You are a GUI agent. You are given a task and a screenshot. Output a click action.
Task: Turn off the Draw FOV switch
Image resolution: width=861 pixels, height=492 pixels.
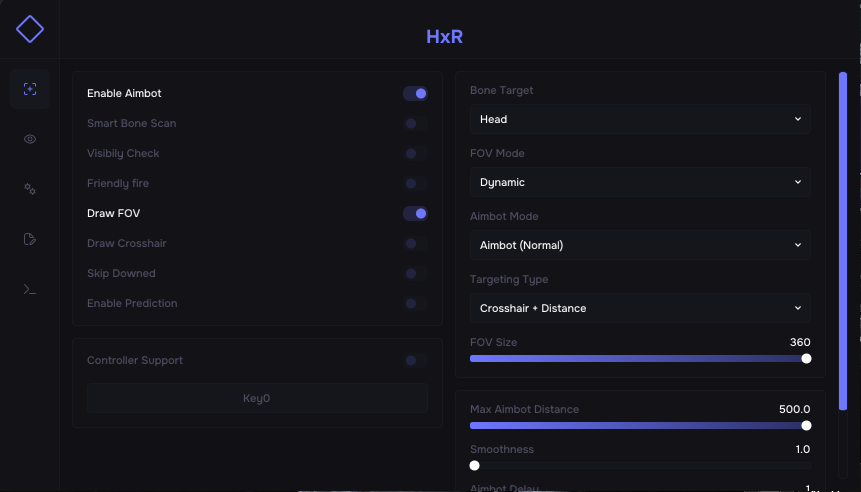click(415, 214)
